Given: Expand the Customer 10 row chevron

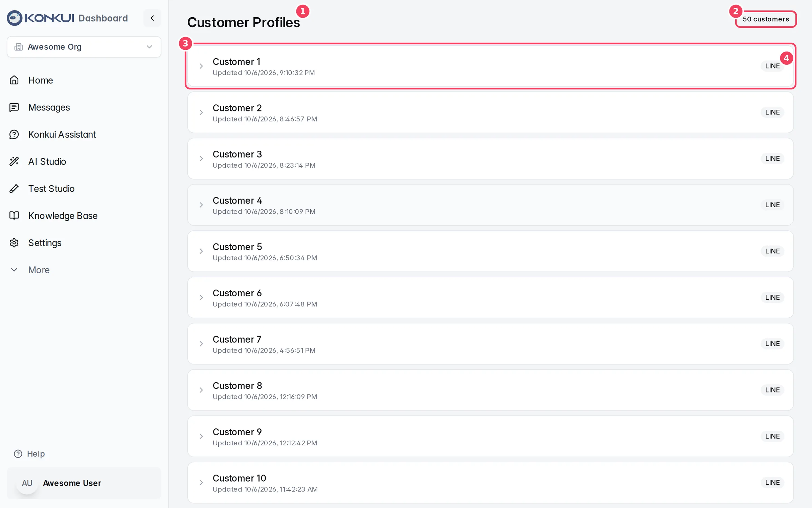Looking at the screenshot, I should [201, 483].
